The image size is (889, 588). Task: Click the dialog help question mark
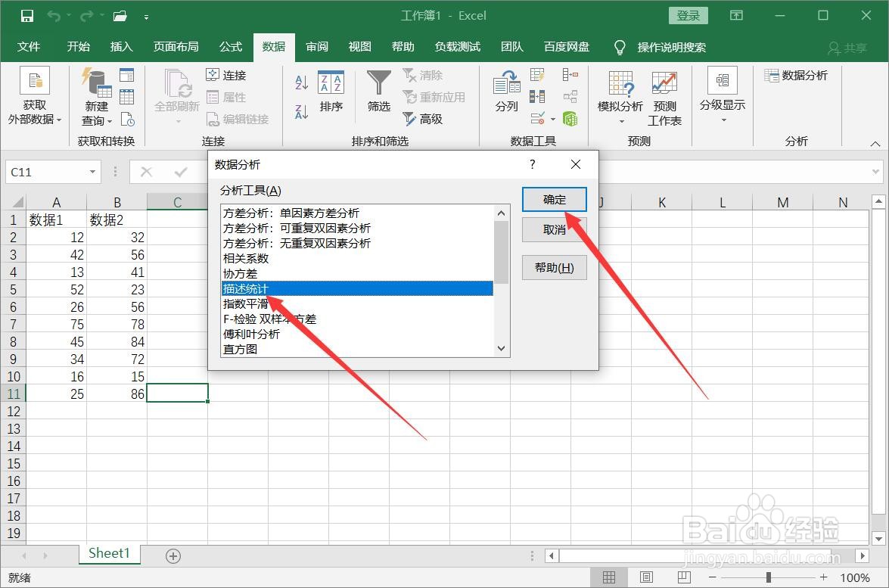pyautogui.click(x=532, y=164)
